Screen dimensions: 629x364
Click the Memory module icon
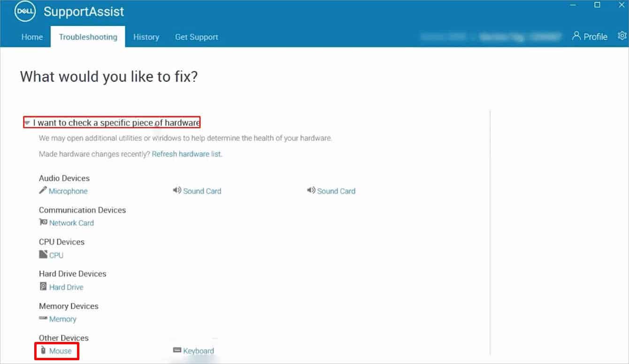pyautogui.click(x=43, y=318)
